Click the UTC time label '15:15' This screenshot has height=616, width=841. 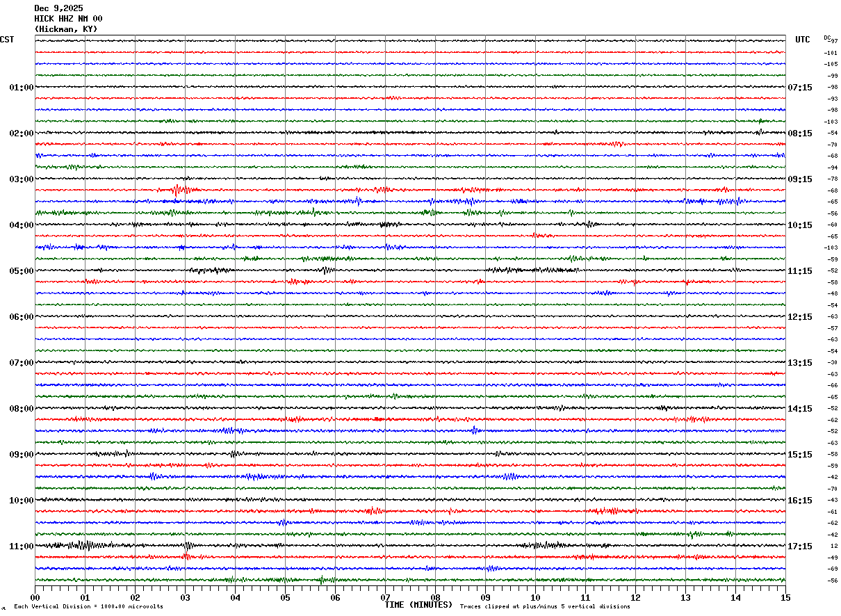[x=800, y=455]
